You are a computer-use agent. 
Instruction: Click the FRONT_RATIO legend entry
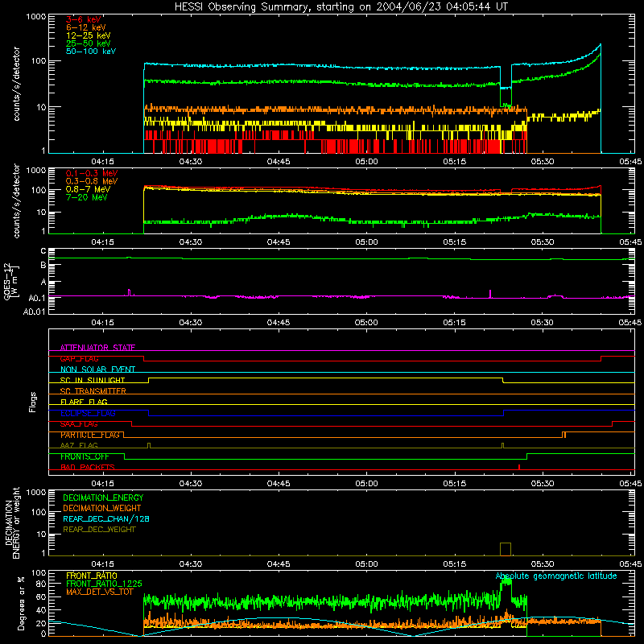[x=92, y=576]
